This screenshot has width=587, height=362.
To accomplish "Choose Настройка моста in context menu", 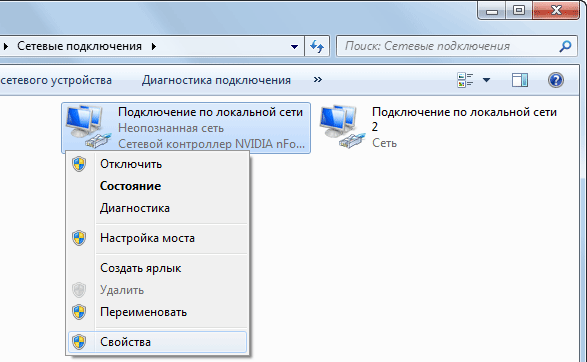I will (x=157, y=238).
